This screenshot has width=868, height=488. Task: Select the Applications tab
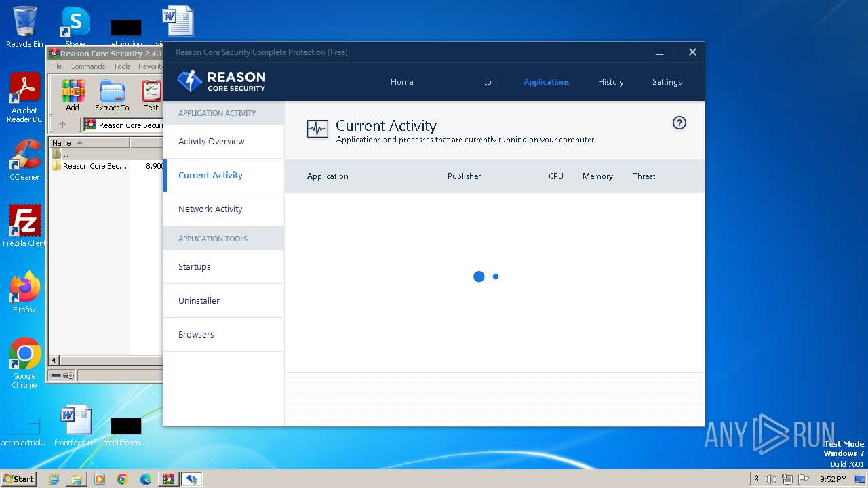[x=547, y=82]
